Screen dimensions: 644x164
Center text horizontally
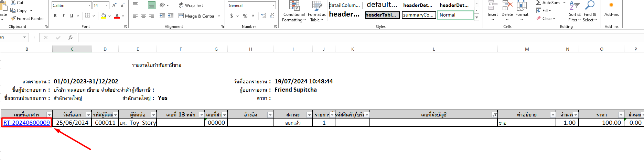pyautogui.click(x=143, y=16)
